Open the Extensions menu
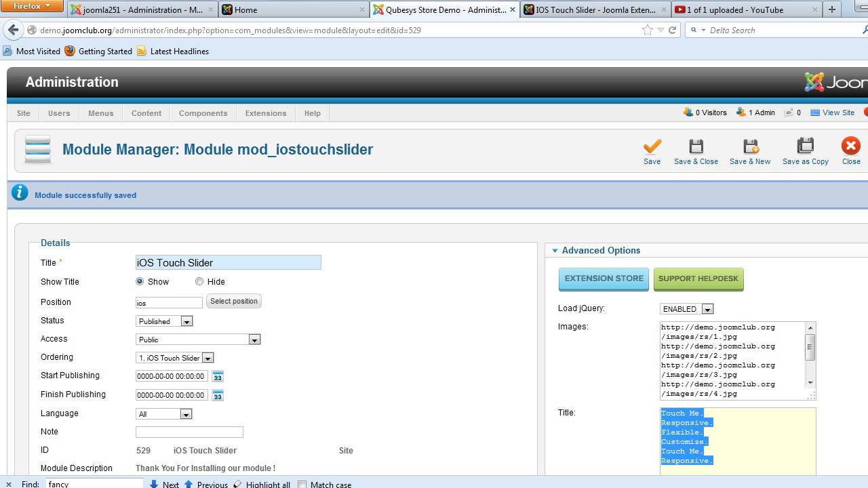This screenshot has height=488, width=868. (x=266, y=113)
